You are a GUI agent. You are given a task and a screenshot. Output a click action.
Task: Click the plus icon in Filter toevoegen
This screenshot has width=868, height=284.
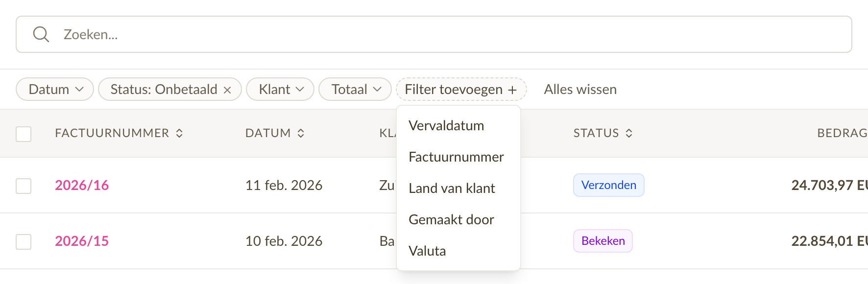512,90
